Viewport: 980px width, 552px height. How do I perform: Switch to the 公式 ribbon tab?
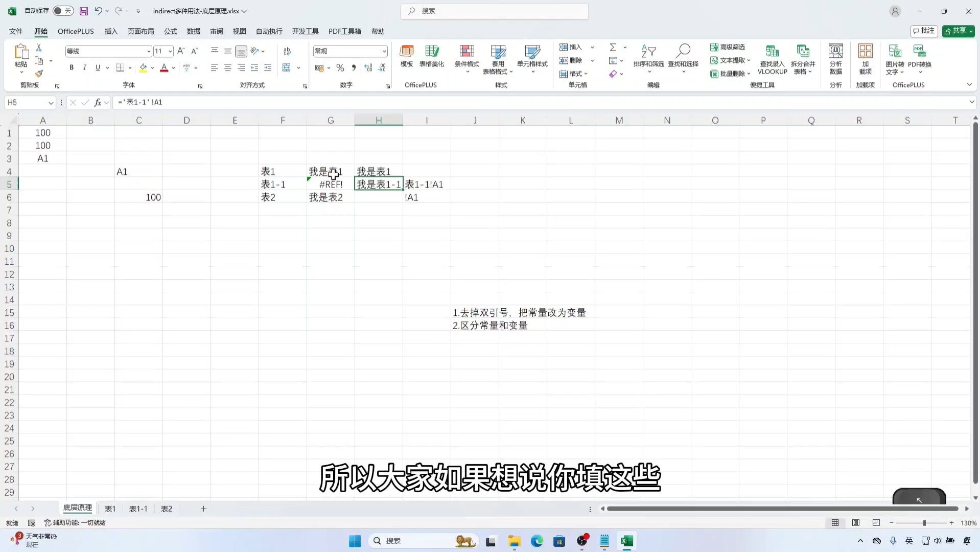pos(170,31)
